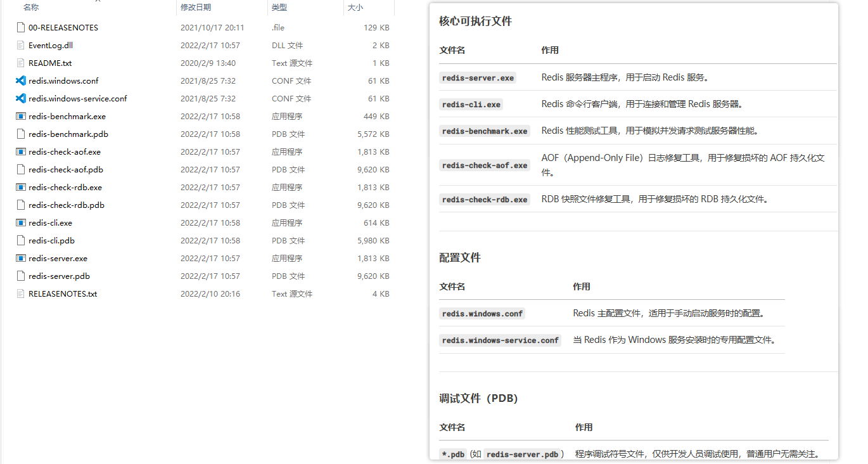Select the file name redis-cli.exe in the list
Screen dimensions: 868x464
tap(50, 222)
